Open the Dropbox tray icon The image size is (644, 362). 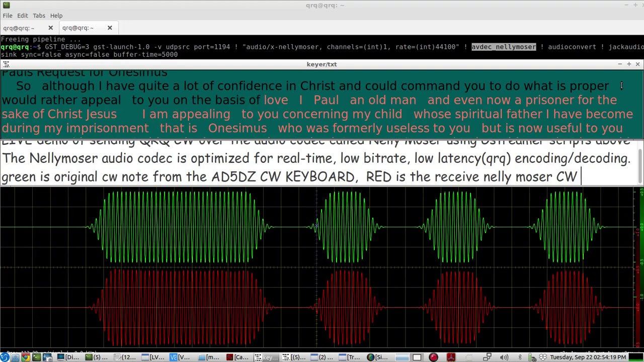[x=543, y=357]
